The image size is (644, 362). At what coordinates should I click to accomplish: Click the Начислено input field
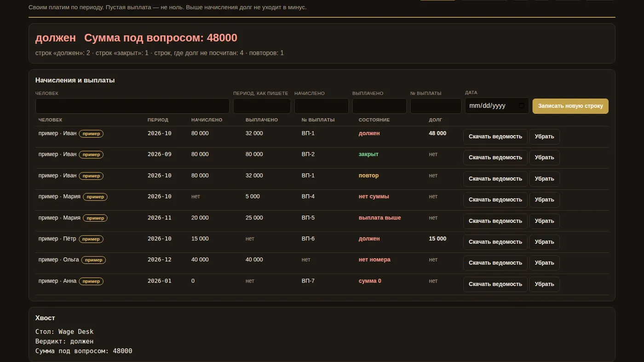click(322, 106)
